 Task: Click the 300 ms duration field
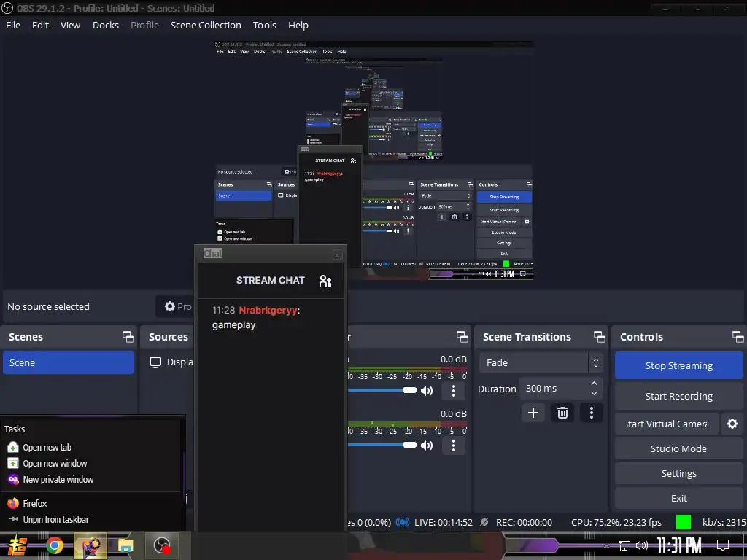pyautogui.click(x=555, y=389)
